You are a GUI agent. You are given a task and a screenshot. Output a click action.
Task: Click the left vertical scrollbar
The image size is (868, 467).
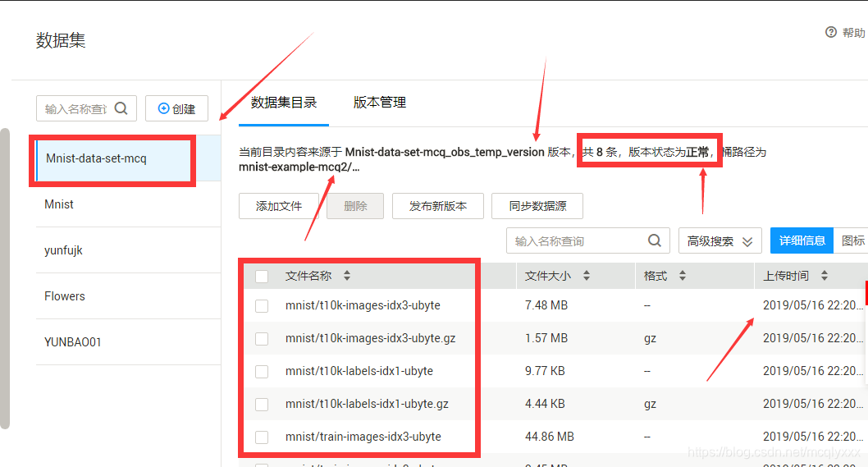tap(5, 279)
